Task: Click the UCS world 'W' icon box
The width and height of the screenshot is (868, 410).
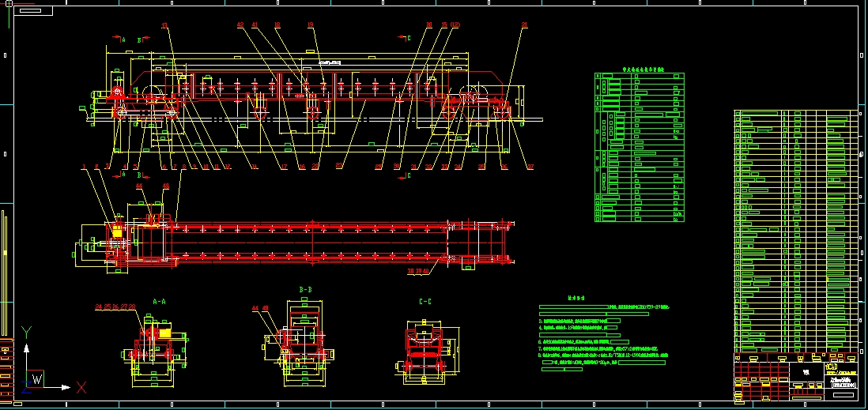Action: (36, 379)
